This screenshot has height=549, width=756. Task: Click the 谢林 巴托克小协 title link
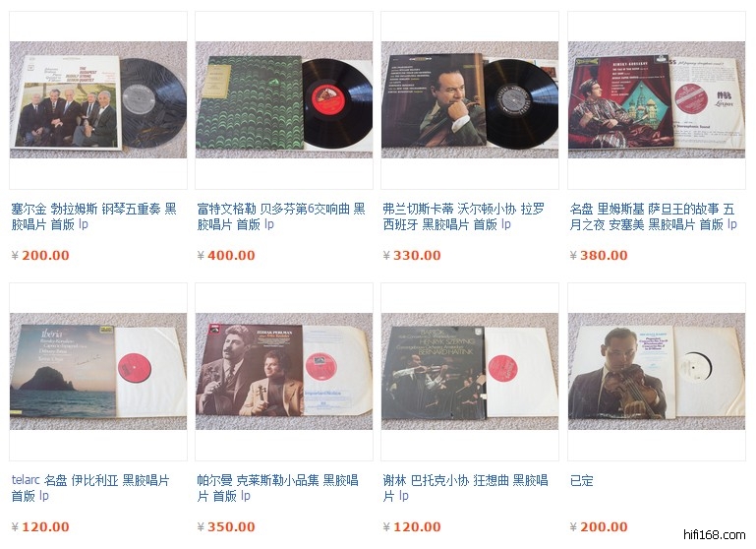point(465,488)
